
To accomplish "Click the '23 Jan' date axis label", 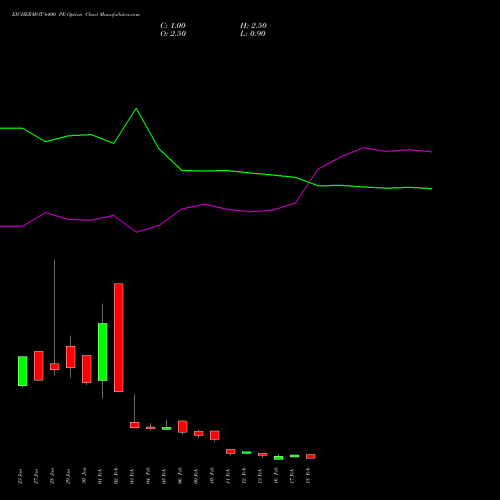I will (x=20, y=476).
